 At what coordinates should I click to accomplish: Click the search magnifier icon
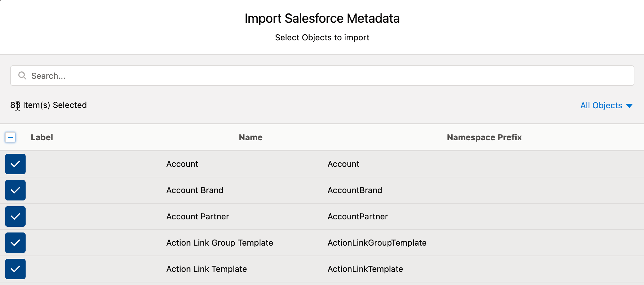coord(22,76)
